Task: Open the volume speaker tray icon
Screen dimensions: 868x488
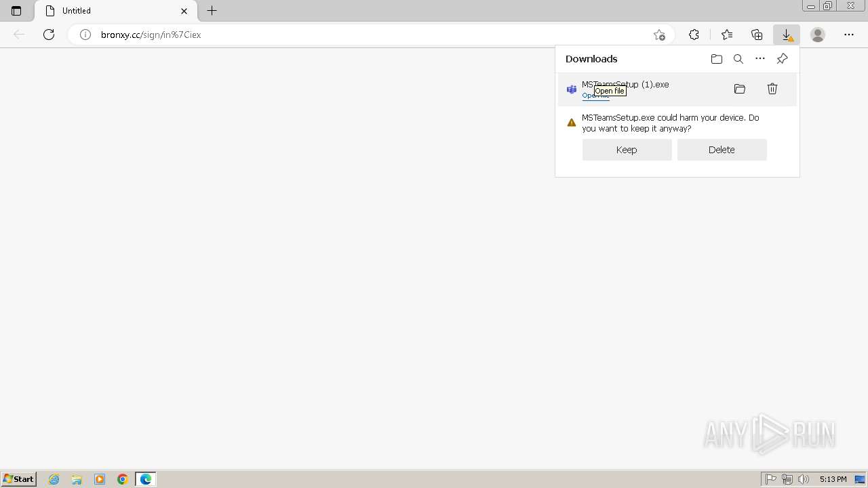Action: pyautogui.click(x=804, y=479)
